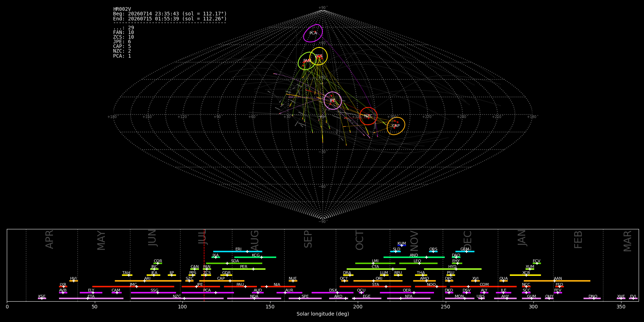Select the AND shower bar in the timeline
Viewport: 644px width, 322px height.
click(x=414, y=257)
